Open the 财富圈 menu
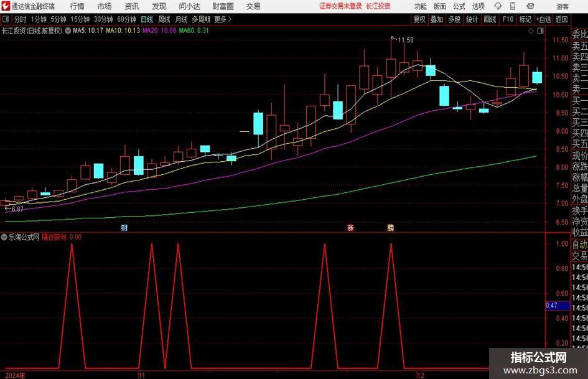Viewport: 588px width, 379px height. [223, 6]
